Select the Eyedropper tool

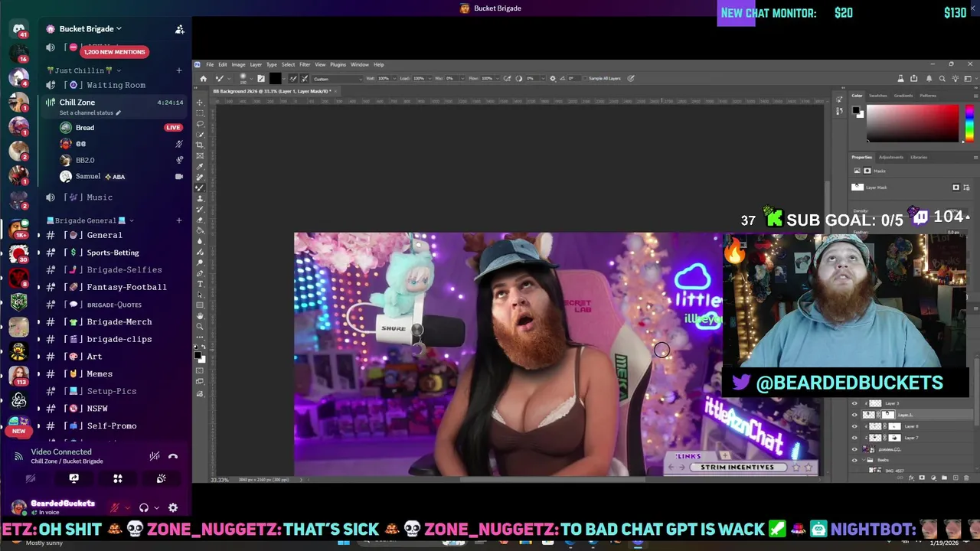coord(199,166)
